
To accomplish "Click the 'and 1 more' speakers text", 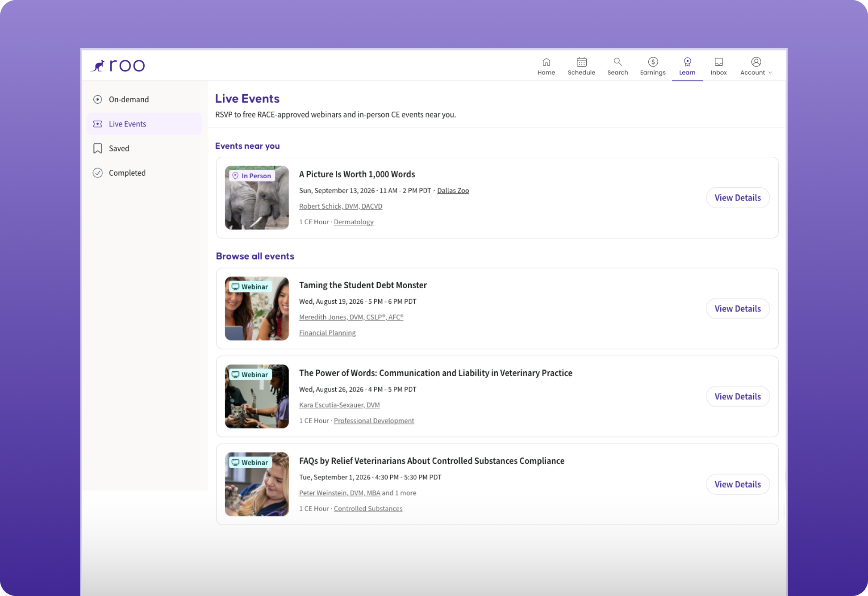I will [399, 493].
